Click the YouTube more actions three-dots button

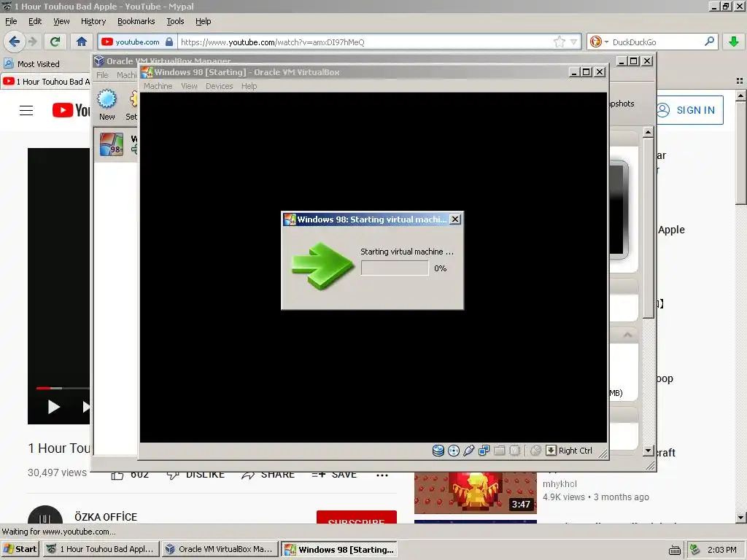click(382, 475)
